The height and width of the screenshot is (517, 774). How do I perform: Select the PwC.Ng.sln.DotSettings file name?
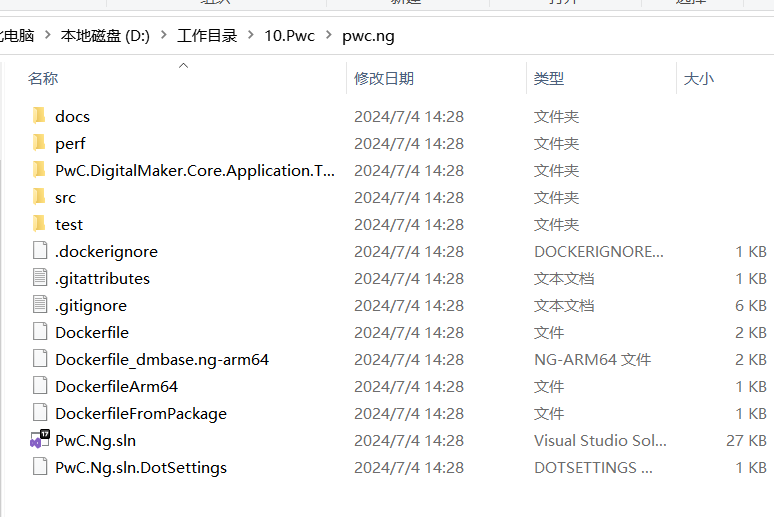pyautogui.click(x=141, y=468)
